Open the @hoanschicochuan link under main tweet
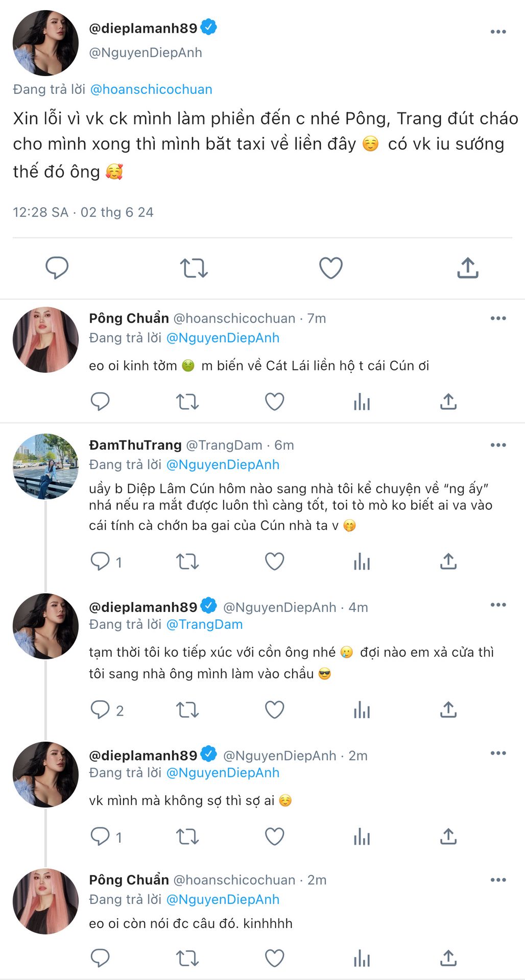Image resolution: width=525 pixels, height=980 pixels. click(x=151, y=89)
